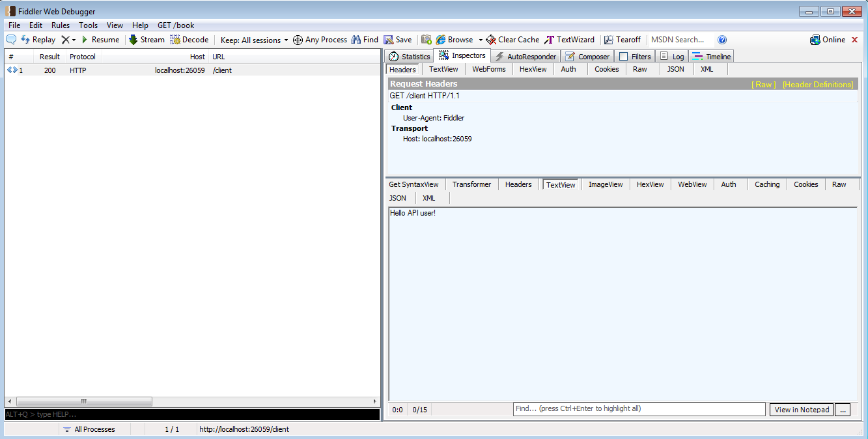Open the Rules menu
Image resolution: width=868 pixels, height=439 pixels.
[61, 25]
